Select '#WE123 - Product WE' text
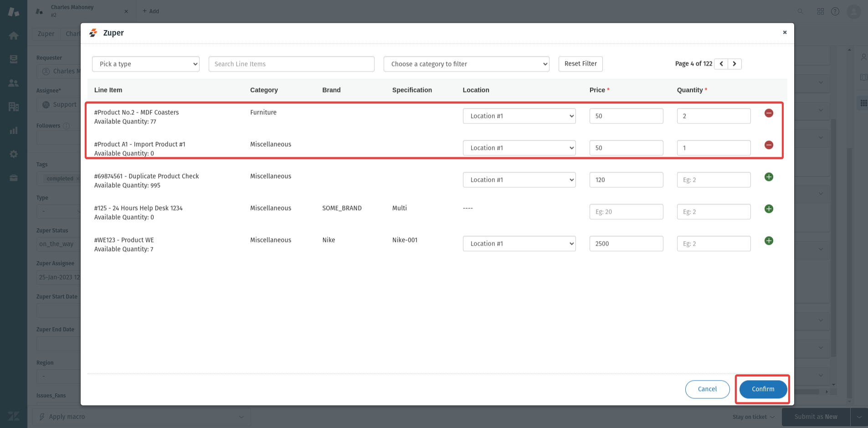This screenshot has width=868, height=428. click(x=124, y=240)
